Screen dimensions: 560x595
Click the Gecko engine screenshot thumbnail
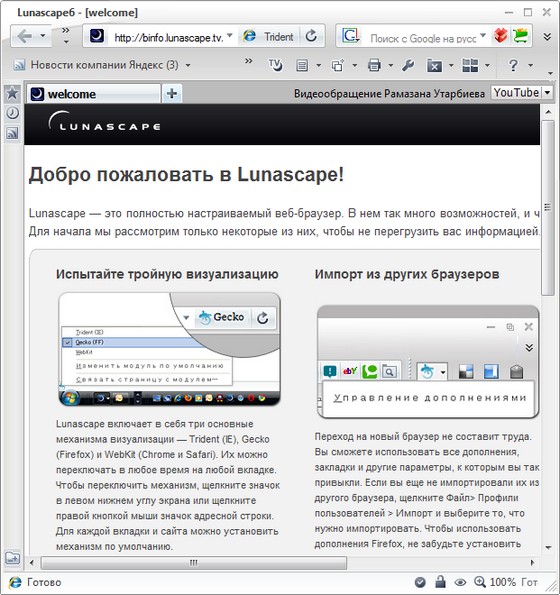tap(170, 349)
